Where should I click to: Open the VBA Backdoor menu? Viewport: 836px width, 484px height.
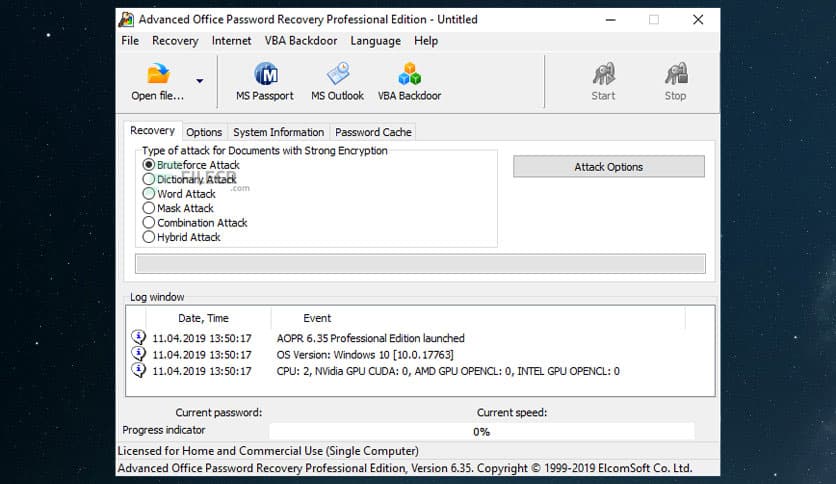301,41
